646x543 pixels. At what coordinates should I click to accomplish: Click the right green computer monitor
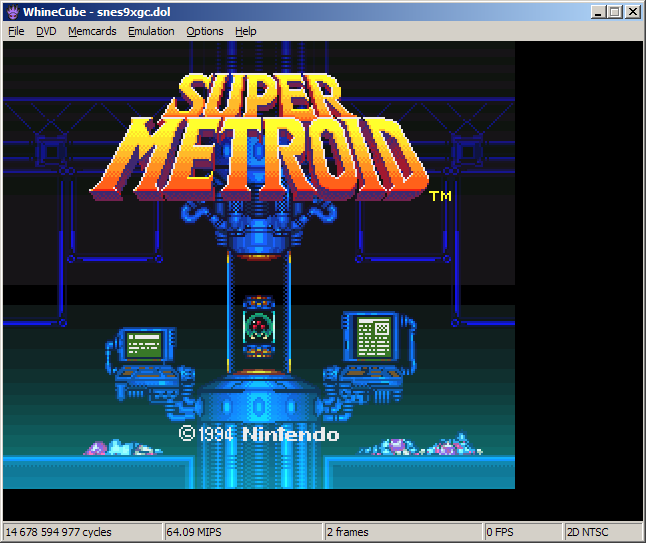[374, 337]
